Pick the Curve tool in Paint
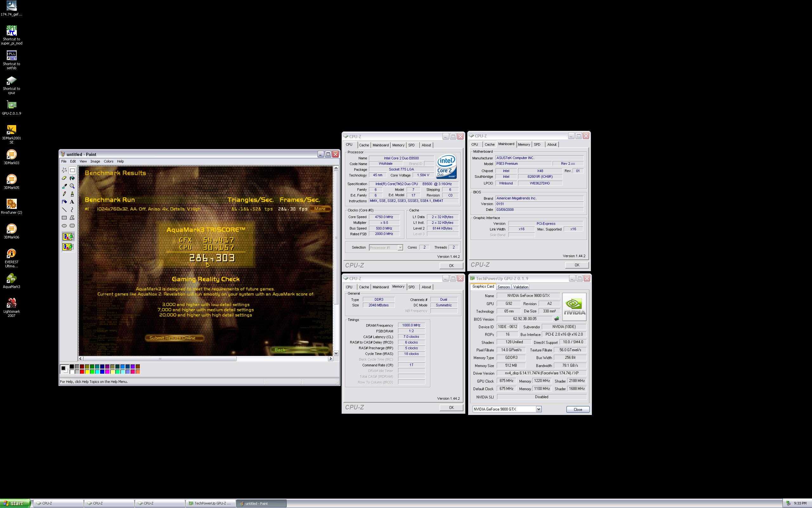The width and height of the screenshot is (812, 508). (72, 210)
